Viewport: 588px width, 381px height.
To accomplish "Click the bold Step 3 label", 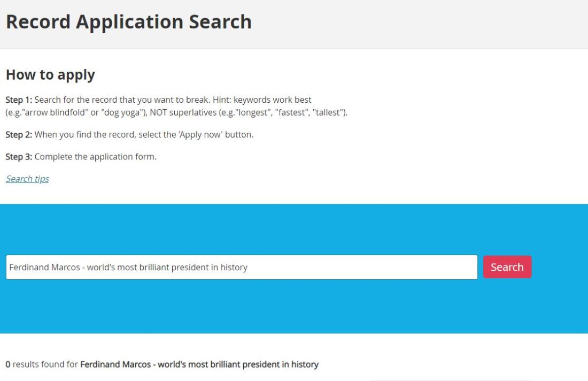I will (19, 157).
